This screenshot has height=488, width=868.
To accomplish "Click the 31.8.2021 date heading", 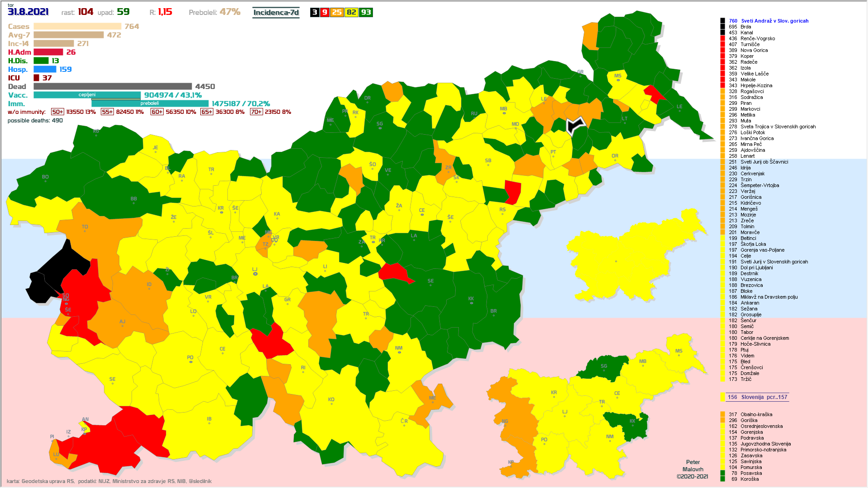I will tap(28, 12).
